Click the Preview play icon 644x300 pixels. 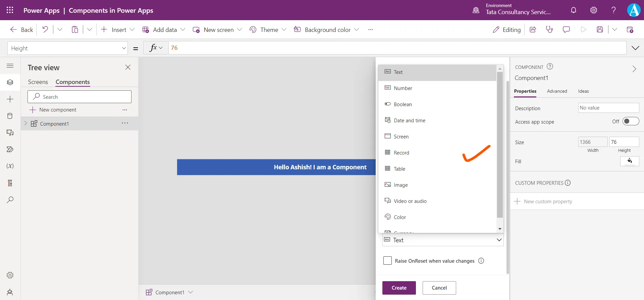tap(584, 30)
